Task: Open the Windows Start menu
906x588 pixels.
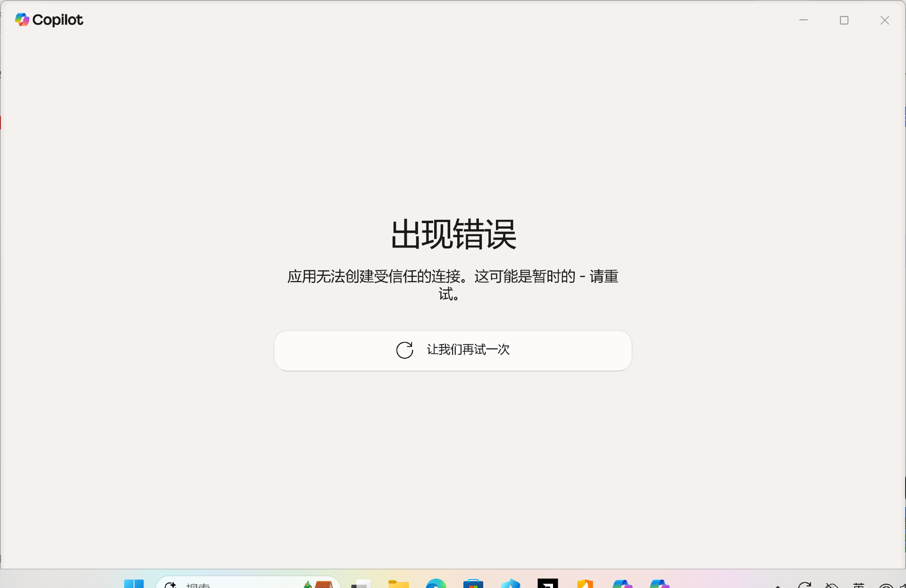Action: [134, 584]
